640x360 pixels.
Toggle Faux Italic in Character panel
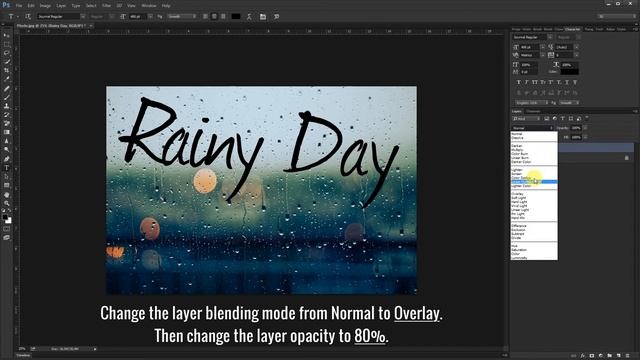527,82
